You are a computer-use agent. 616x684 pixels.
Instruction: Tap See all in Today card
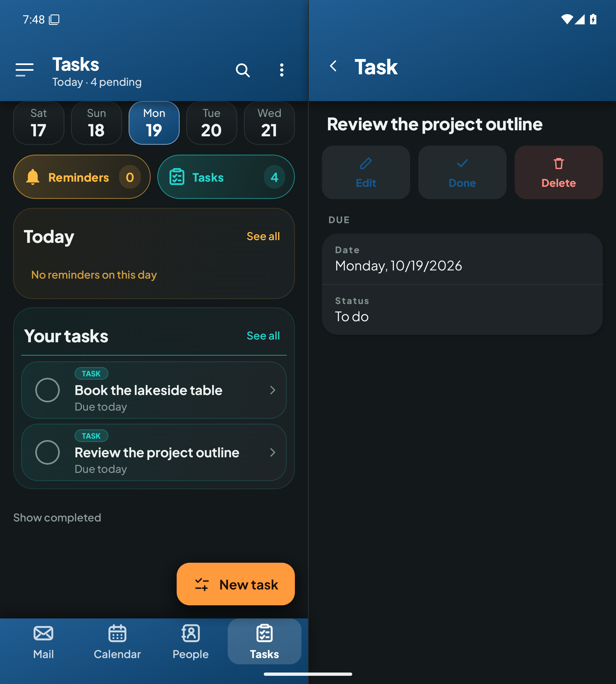[x=263, y=236]
